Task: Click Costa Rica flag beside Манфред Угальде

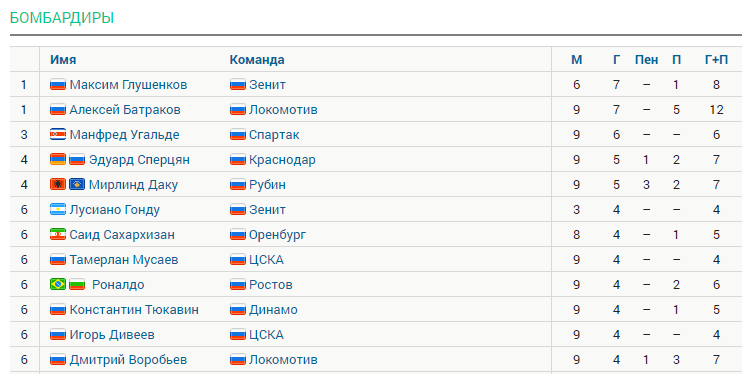Action: pos(58,134)
